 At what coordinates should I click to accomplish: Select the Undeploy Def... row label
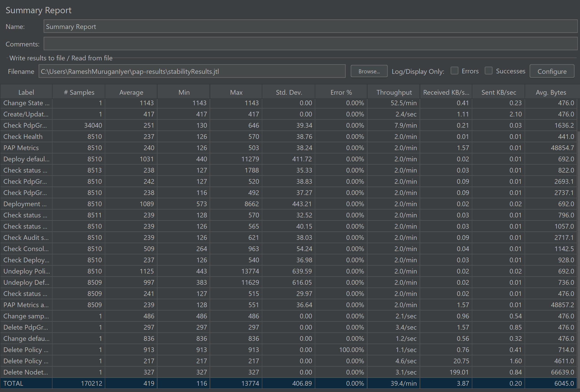click(x=26, y=283)
